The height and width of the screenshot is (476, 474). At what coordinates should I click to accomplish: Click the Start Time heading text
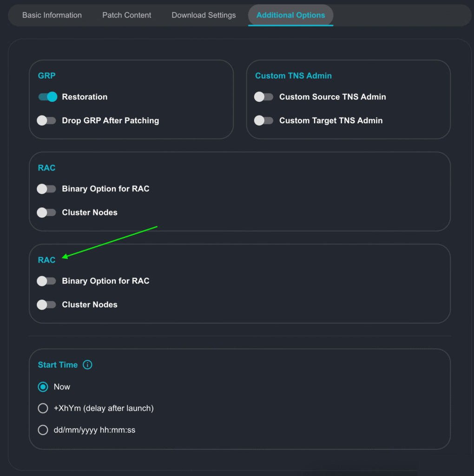pos(58,365)
